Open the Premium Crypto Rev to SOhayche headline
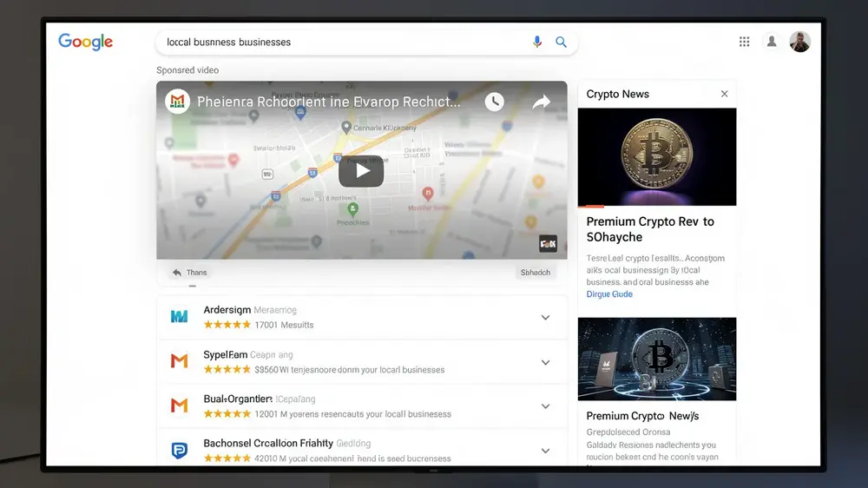The width and height of the screenshot is (868, 488). pyautogui.click(x=650, y=229)
